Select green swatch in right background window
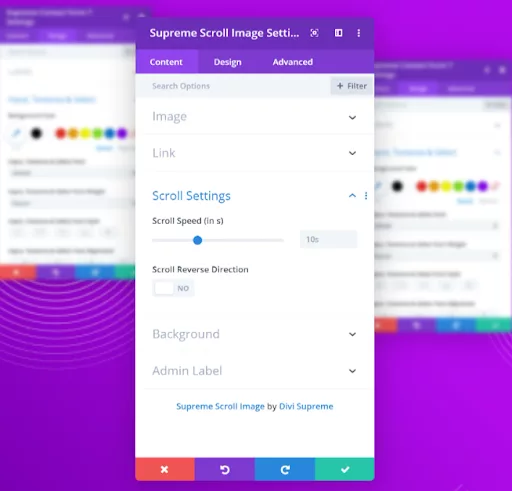Viewport: 512px width, 491px height. tap(458, 186)
